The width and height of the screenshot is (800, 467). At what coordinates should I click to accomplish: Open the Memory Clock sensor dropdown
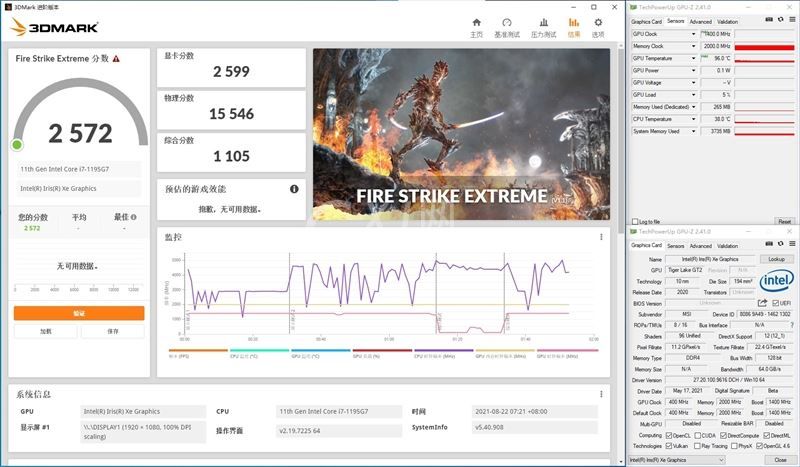coord(693,46)
